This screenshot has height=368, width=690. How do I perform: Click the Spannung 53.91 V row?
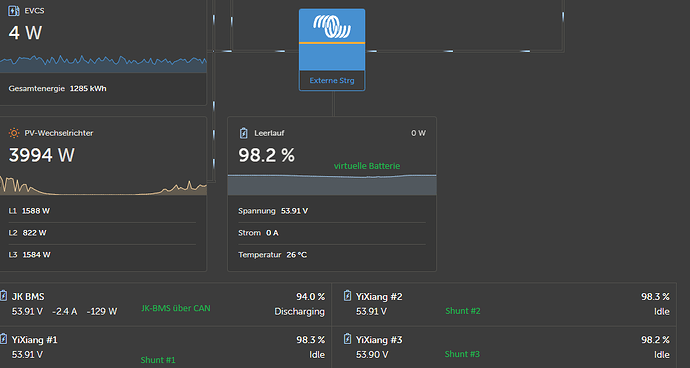[332, 211]
